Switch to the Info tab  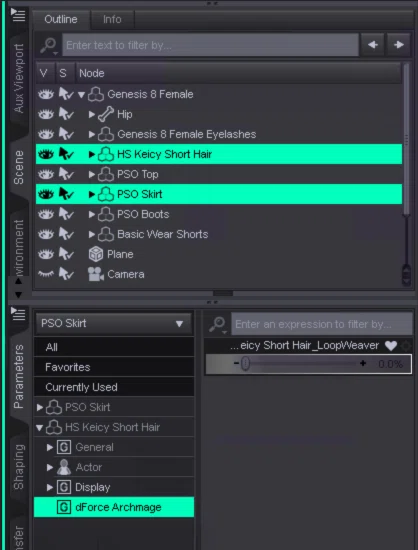[112, 19]
